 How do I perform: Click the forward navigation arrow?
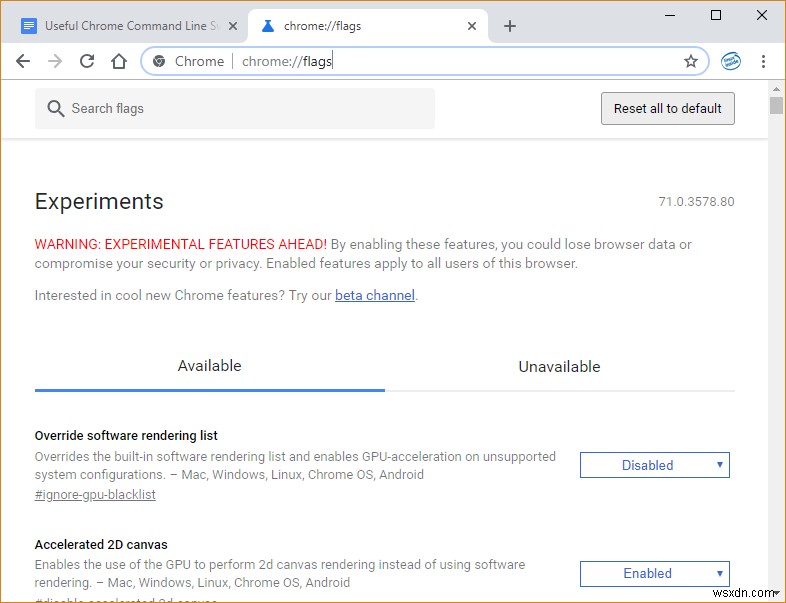(55, 61)
